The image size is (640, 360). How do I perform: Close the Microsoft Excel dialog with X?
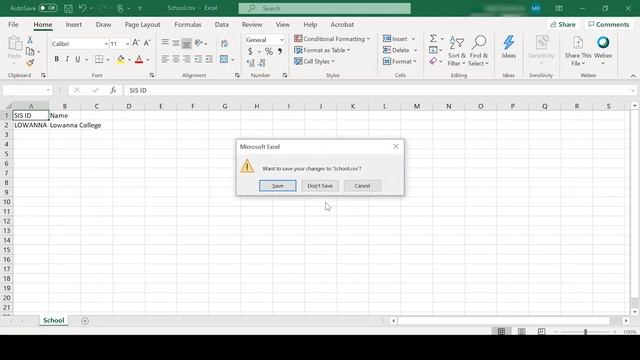[x=396, y=147]
